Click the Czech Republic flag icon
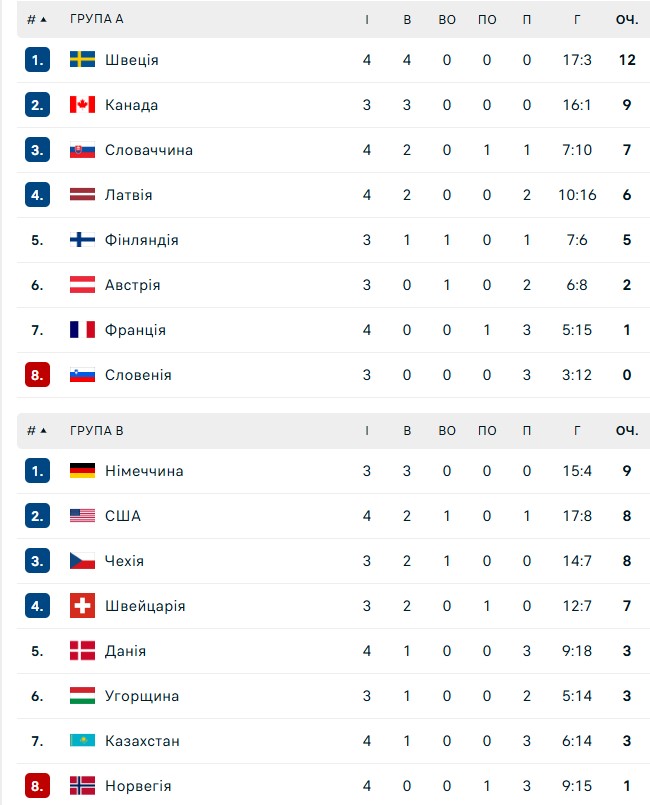Screen dimensions: 650x805 [82, 561]
